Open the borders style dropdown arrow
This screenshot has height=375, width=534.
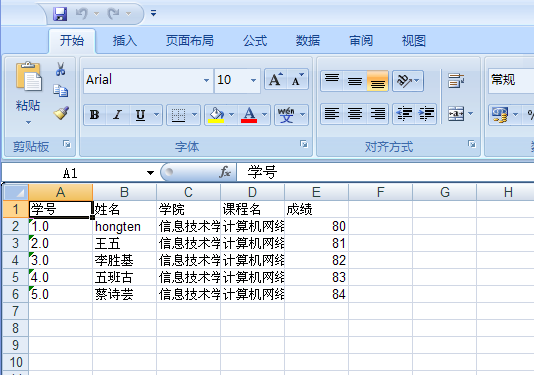pos(195,115)
